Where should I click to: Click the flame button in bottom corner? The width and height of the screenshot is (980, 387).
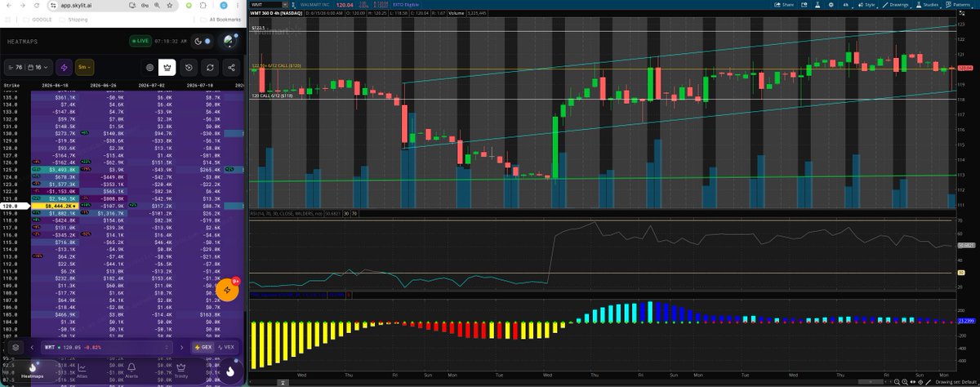(x=230, y=371)
